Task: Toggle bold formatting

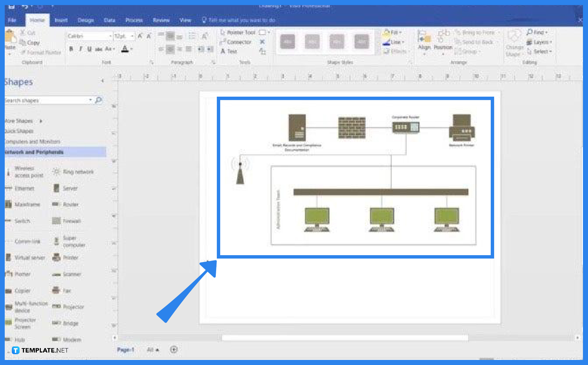Action: [71, 49]
